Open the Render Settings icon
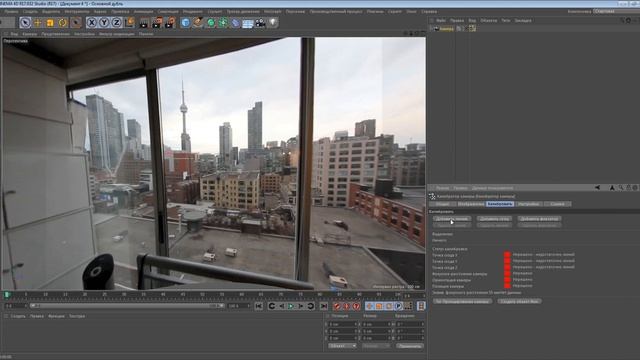Screen dimensions: 640x360 (x=170, y=22)
